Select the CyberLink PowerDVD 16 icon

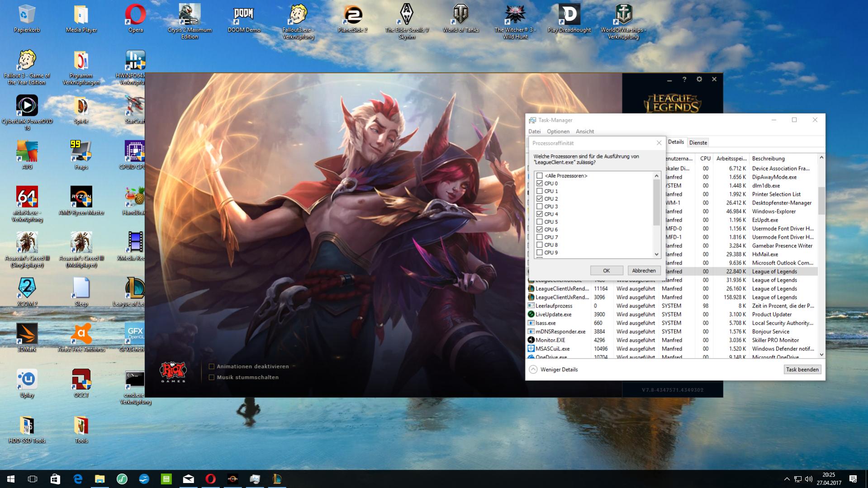(27, 113)
